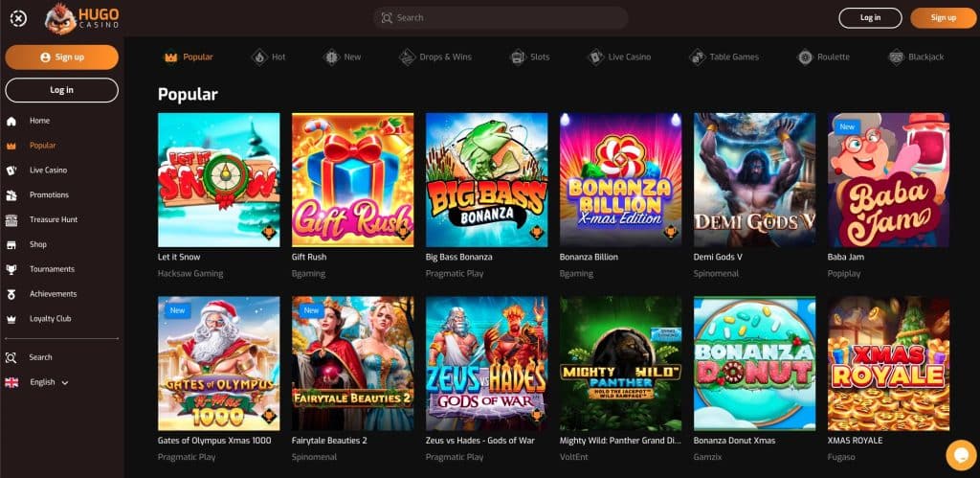
Task: Click the magnifier icon in top search bar
Action: [x=387, y=18]
